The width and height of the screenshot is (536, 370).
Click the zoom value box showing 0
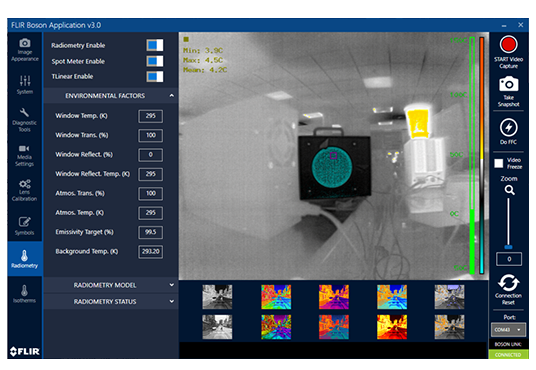509,259
